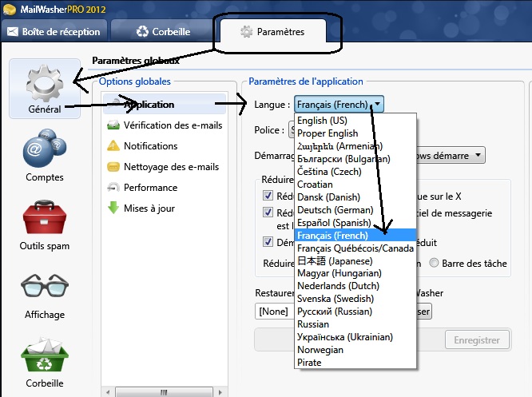
Task: Click the Nettoyage des e-mails icon
Action: [113, 167]
